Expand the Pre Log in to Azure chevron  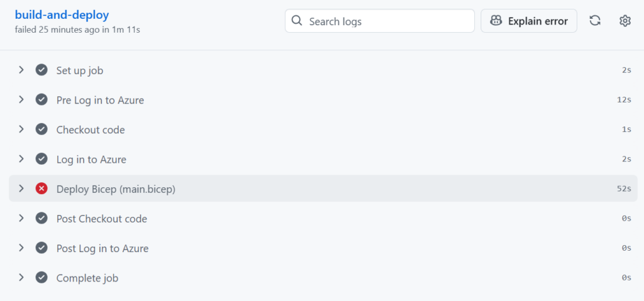(21, 99)
